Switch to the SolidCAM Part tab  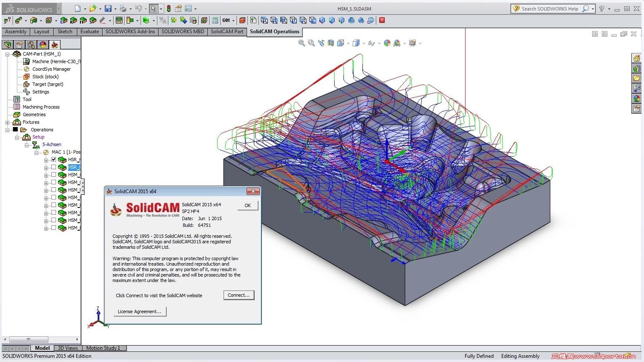[227, 32]
